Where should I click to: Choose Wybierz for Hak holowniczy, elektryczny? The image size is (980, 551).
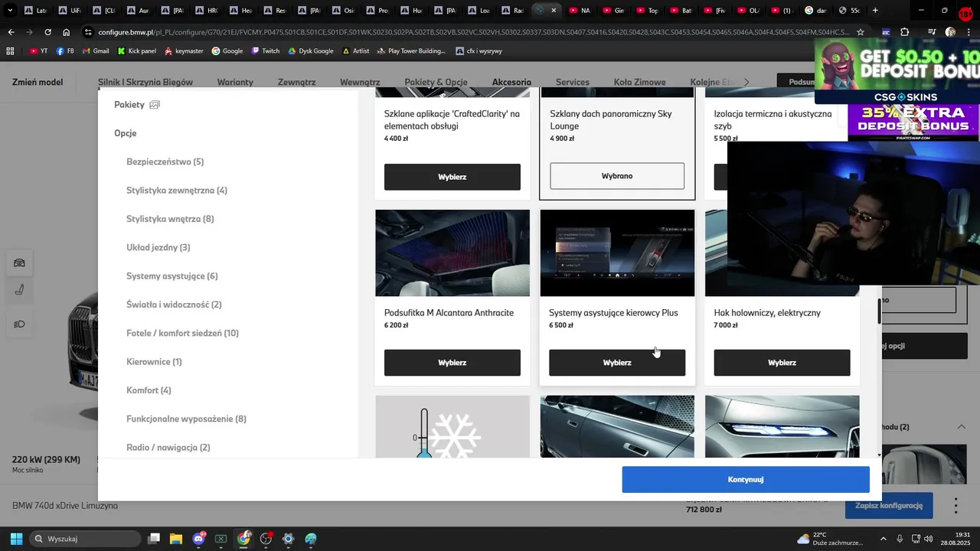point(782,363)
